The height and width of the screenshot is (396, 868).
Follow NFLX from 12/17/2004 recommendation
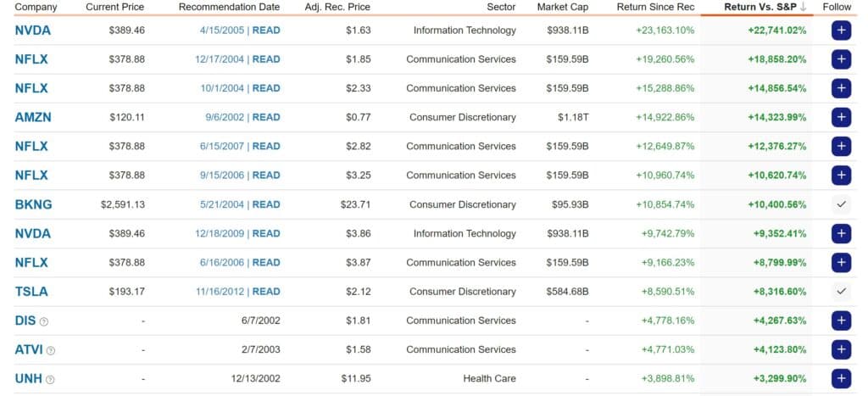coord(840,59)
